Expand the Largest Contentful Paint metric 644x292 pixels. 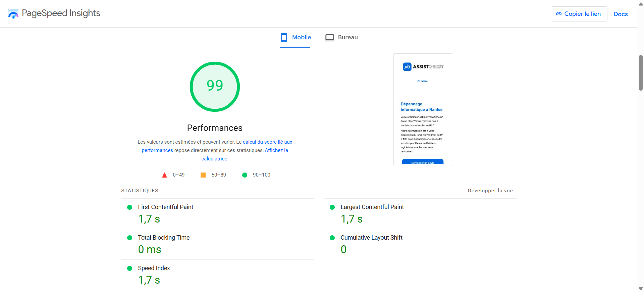(x=372, y=207)
